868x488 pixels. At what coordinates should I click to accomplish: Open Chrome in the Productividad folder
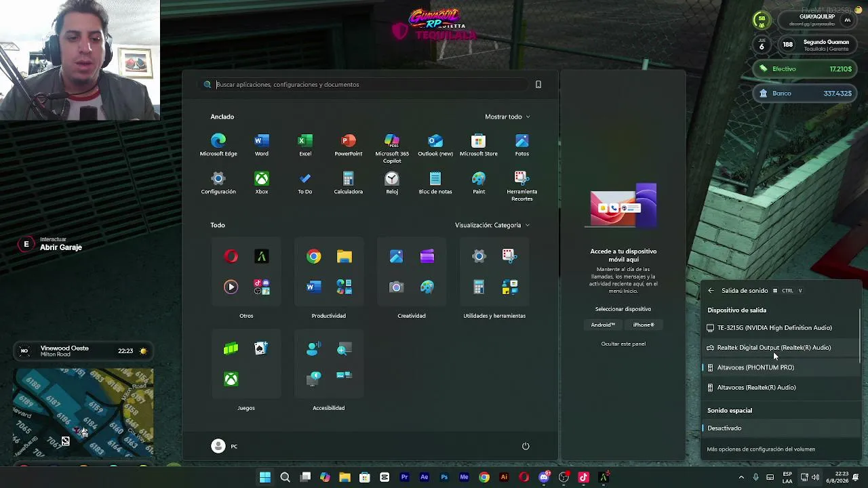coord(313,256)
